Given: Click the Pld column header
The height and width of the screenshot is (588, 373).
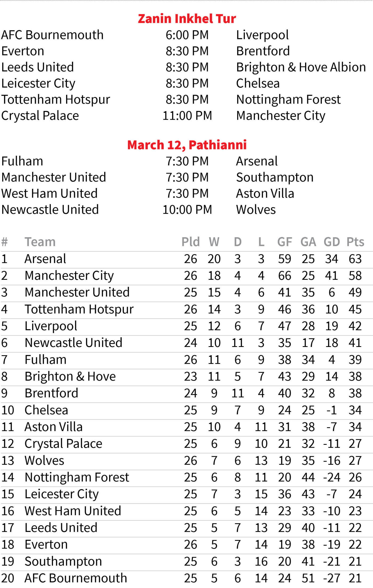Looking at the screenshot, I should [x=190, y=242].
